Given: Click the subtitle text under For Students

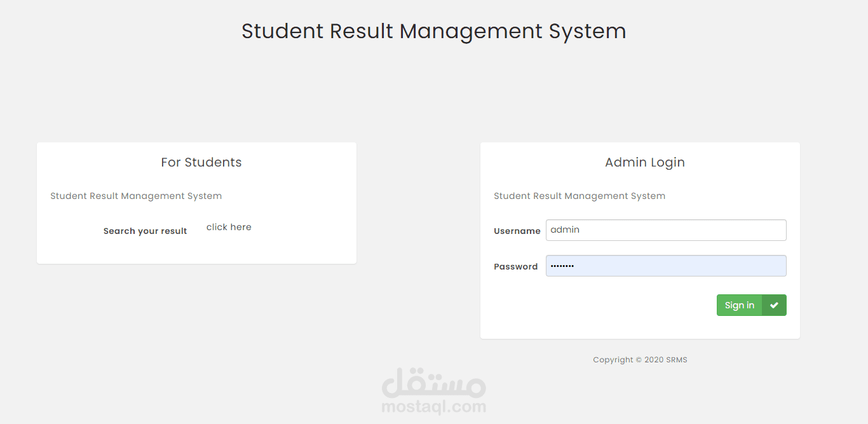Looking at the screenshot, I should [x=136, y=196].
